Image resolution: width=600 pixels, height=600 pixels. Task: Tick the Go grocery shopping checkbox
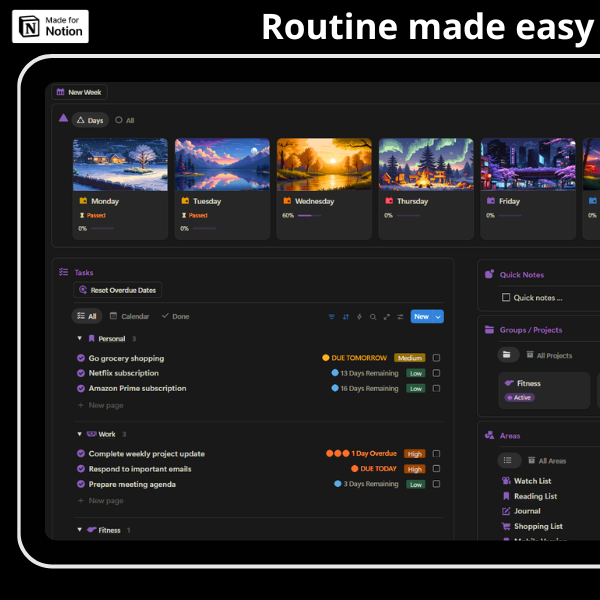pos(436,358)
